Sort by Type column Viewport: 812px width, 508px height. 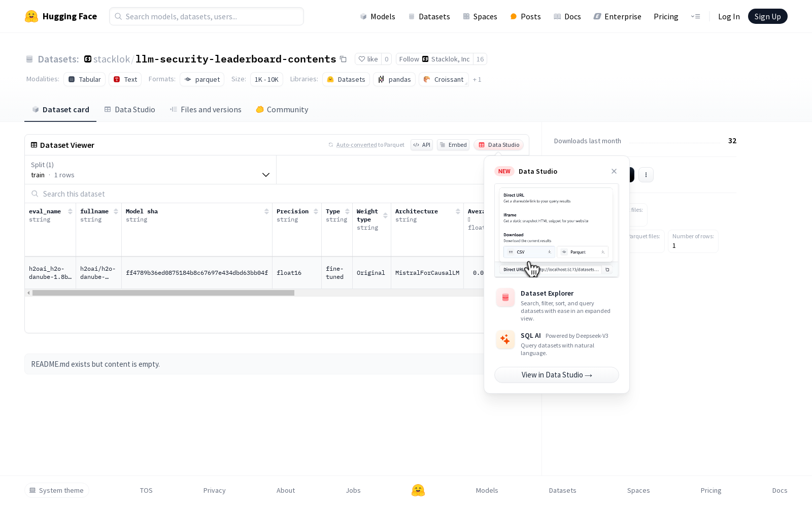point(347,211)
